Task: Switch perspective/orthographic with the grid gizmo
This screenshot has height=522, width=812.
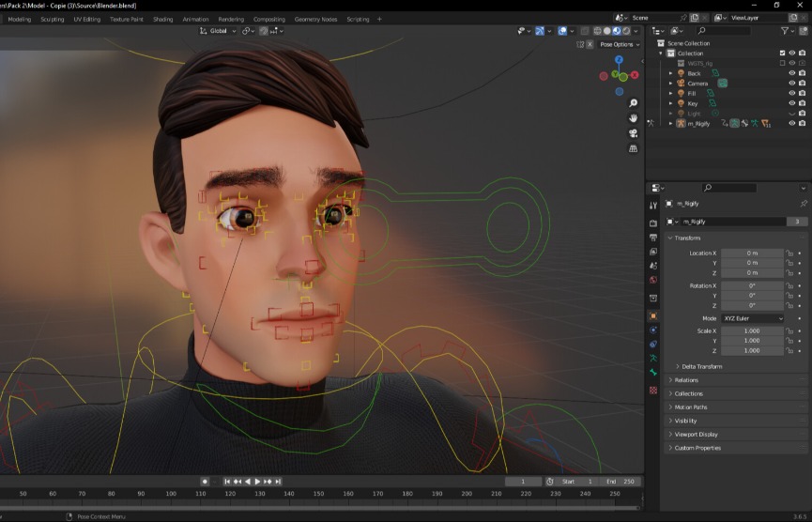Action: tap(634, 148)
